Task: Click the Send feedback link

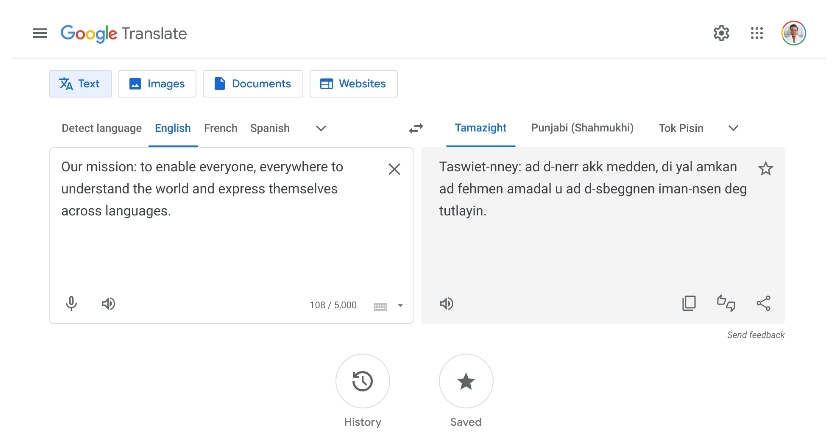Action: coord(755,335)
